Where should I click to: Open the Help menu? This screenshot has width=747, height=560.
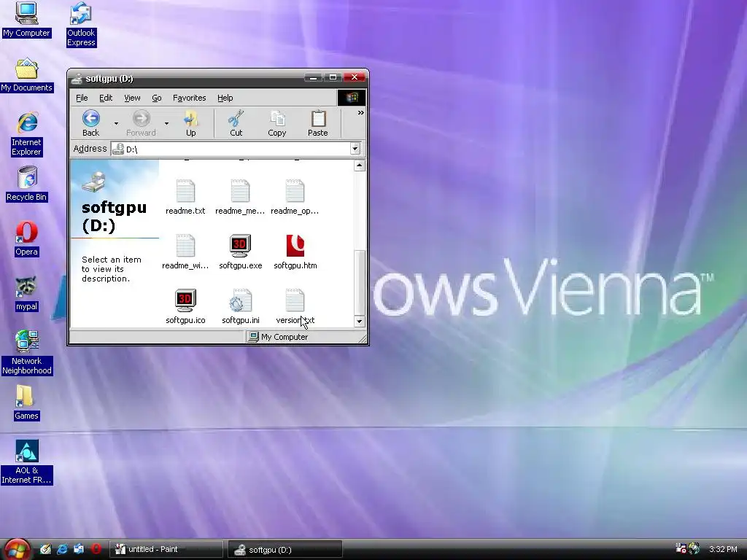pos(225,98)
